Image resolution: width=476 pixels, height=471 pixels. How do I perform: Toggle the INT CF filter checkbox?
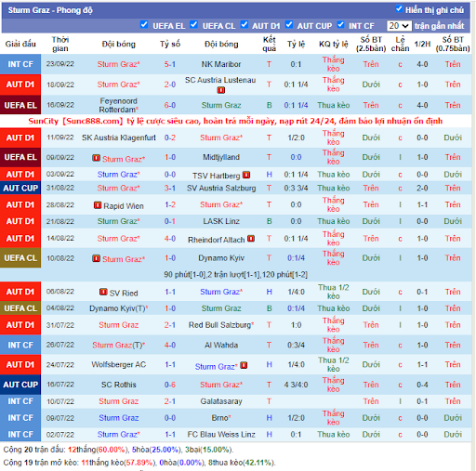click(340, 24)
